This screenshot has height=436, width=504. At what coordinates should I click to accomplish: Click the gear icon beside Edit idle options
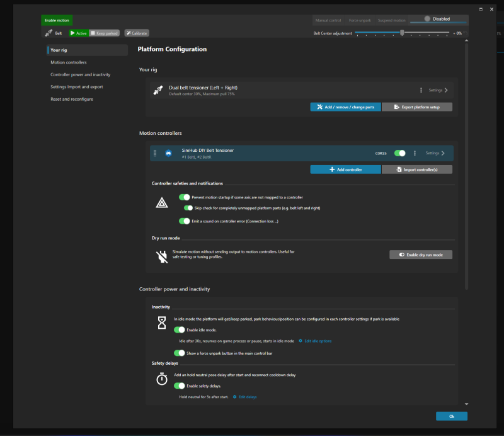tap(301, 341)
